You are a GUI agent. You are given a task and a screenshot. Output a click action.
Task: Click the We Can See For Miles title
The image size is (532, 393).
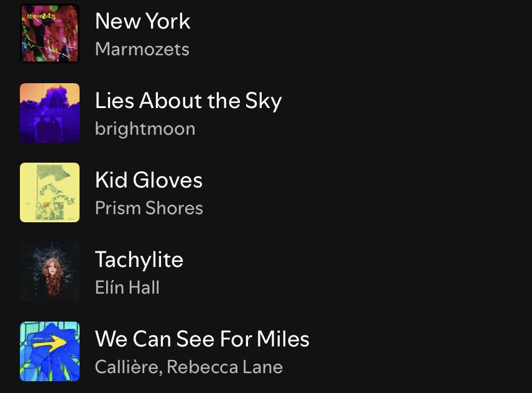click(202, 339)
